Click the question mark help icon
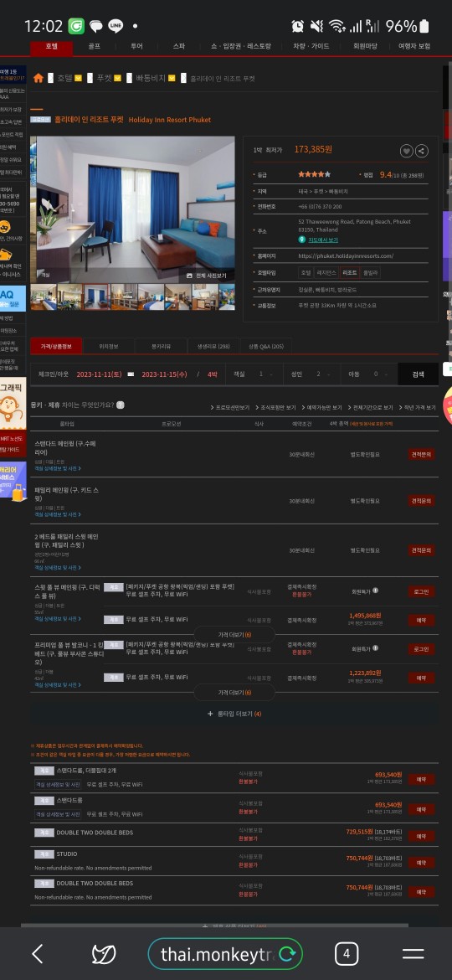The height and width of the screenshot is (980, 452). pos(121,405)
